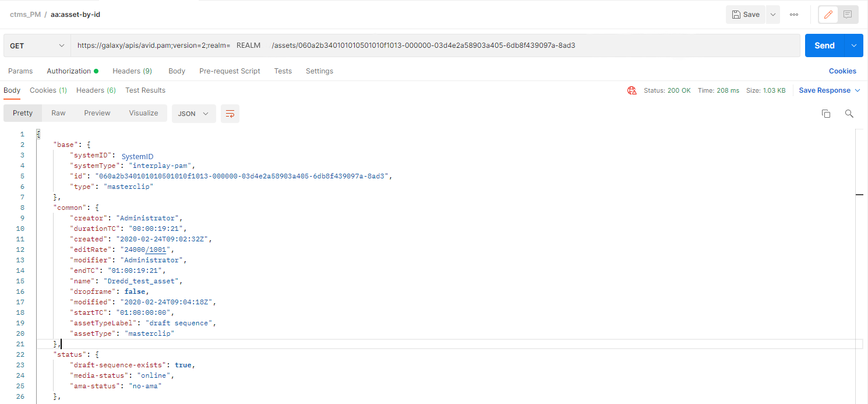The image size is (868, 404).
Task: Open the Cookies link
Action: tap(842, 71)
